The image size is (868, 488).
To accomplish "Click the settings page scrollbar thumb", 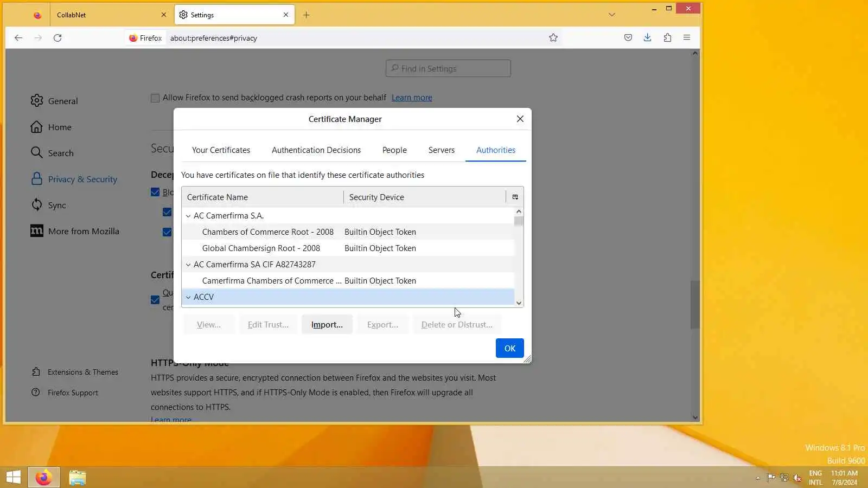I will coord(695,305).
